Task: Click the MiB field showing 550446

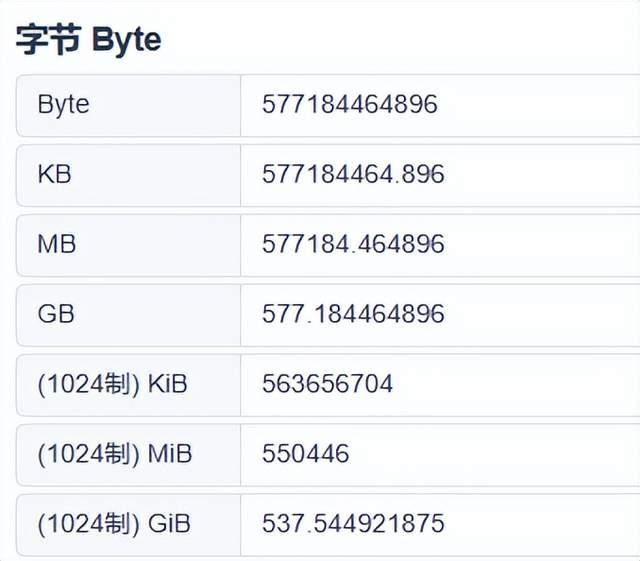Action: tap(440, 454)
